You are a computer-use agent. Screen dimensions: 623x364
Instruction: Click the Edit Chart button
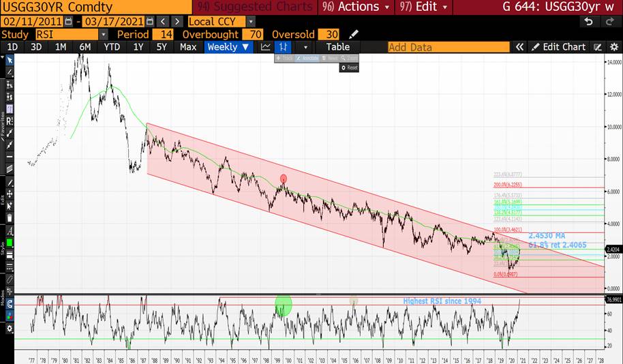[558, 47]
